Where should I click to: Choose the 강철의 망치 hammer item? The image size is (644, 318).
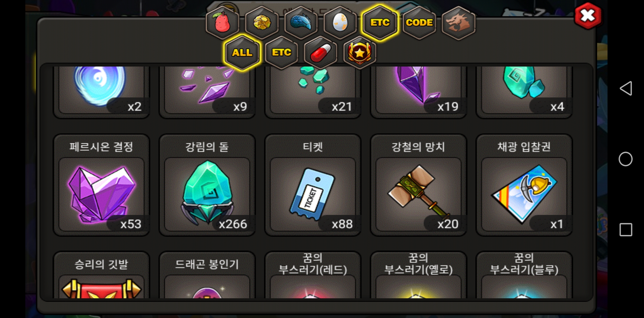point(418,185)
